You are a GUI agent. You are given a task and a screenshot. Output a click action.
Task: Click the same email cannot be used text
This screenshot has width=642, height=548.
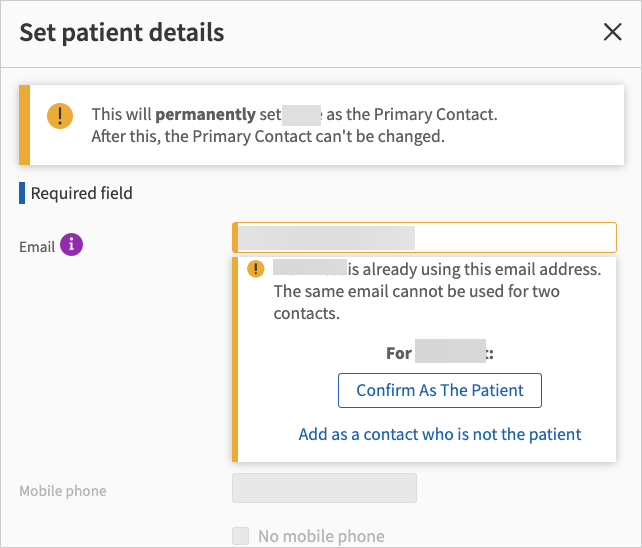point(430,292)
